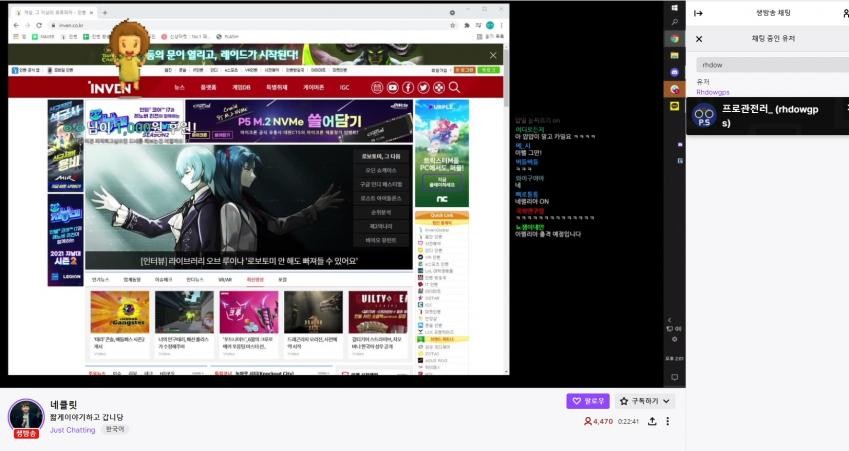Screen dimensions: 849x451
Task: Collapse the Twitch chat panel arrow icon
Action: coord(698,13)
